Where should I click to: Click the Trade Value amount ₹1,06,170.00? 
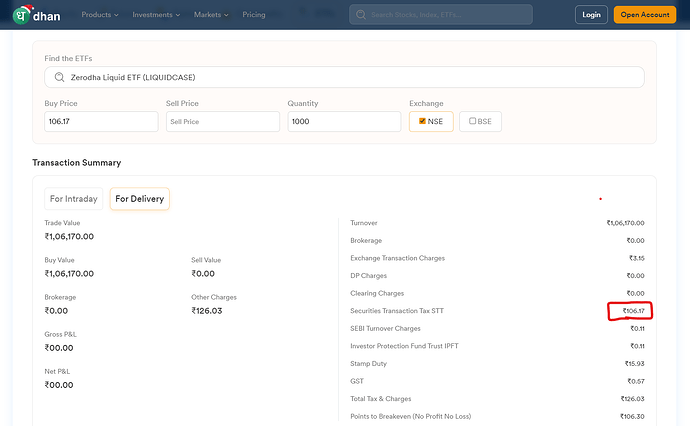(x=69, y=237)
